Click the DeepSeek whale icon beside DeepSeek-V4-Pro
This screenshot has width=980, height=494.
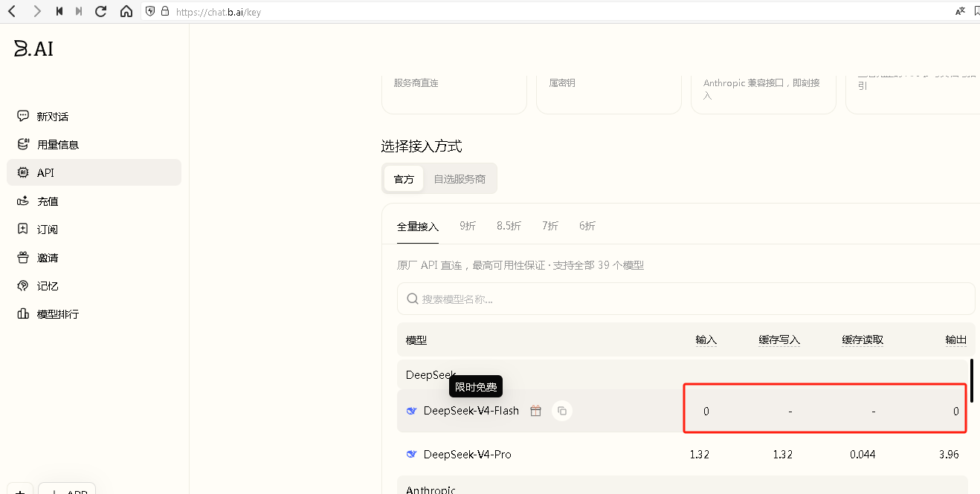(x=411, y=454)
